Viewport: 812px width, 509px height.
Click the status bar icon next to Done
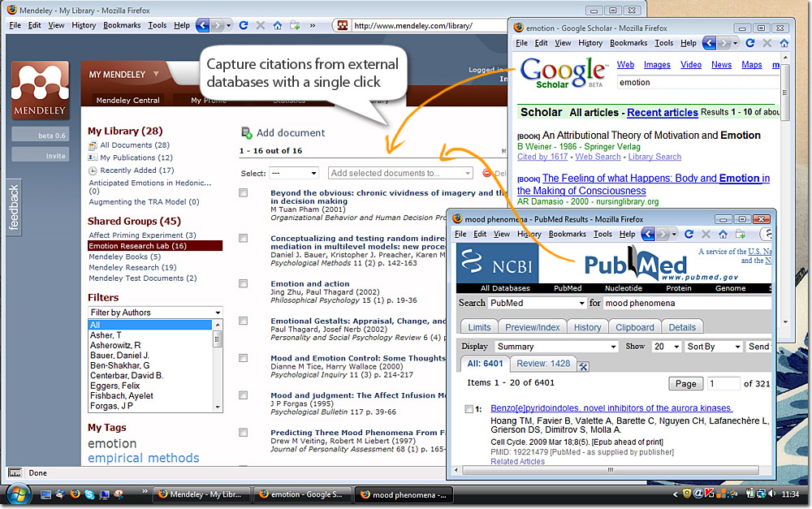[15, 472]
